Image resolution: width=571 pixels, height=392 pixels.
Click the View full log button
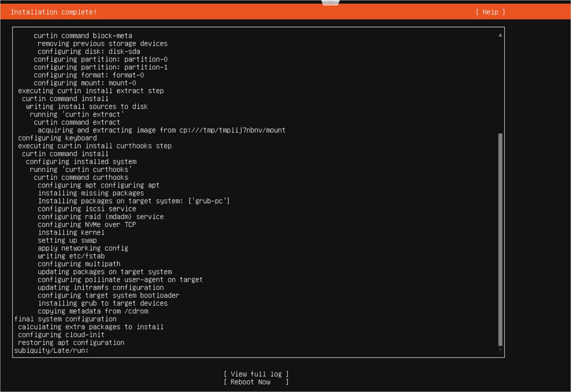point(256,374)
